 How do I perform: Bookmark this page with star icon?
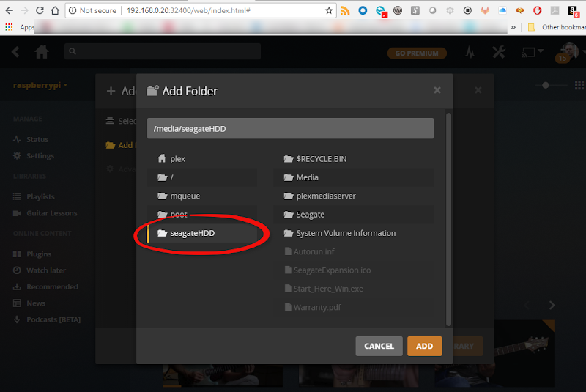click(329, 10)
